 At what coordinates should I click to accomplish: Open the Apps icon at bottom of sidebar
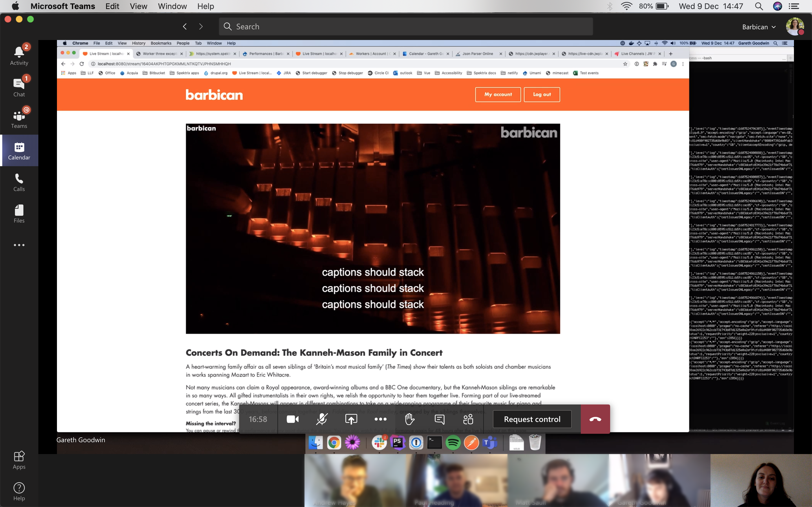[x=19, y=459]
